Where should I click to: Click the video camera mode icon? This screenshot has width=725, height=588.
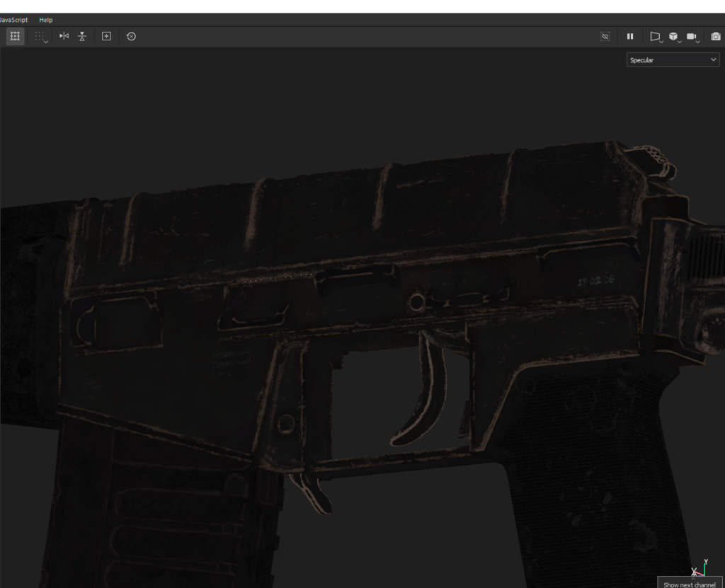(x=692, y=35)
